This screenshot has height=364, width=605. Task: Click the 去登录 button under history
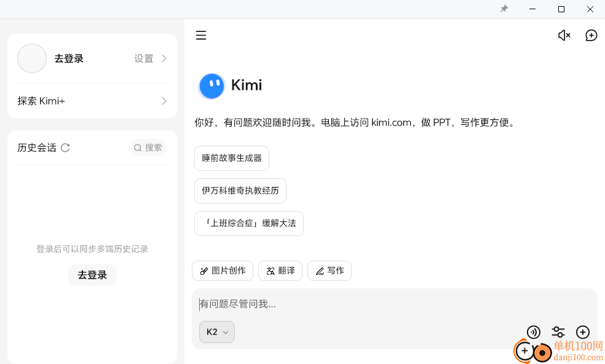point(92,275)
